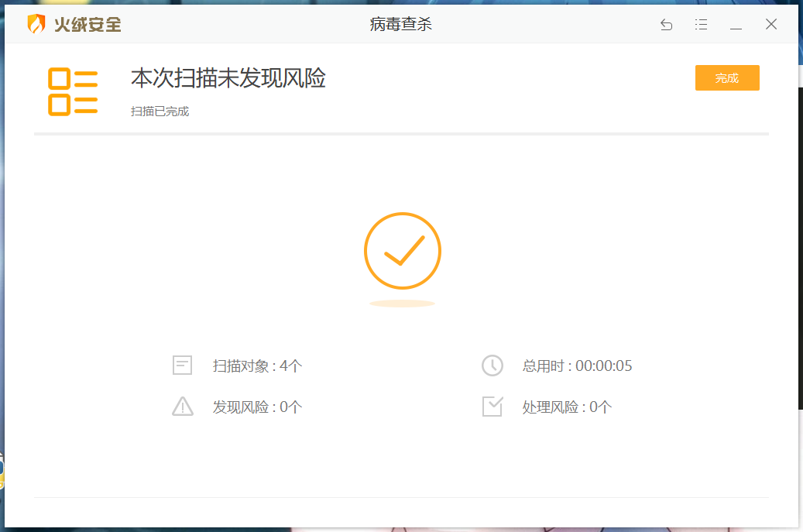Viewport: 803px width, 532px height.
Task: Minimize the 病毒查杀 window
Action: [x=736, y=25]
